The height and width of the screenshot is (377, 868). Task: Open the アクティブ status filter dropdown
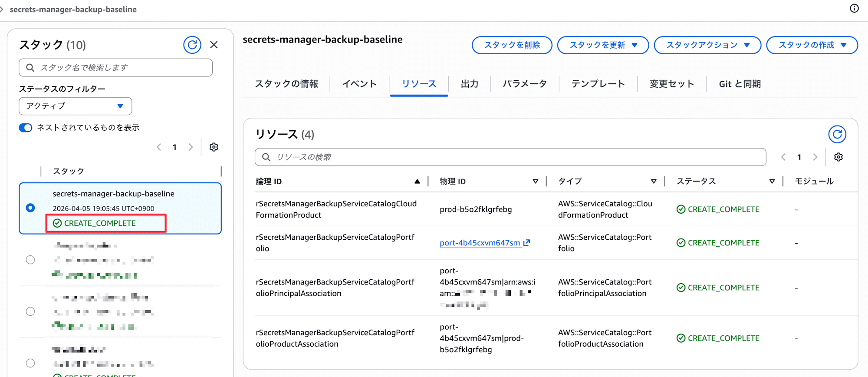pos(75,106)
